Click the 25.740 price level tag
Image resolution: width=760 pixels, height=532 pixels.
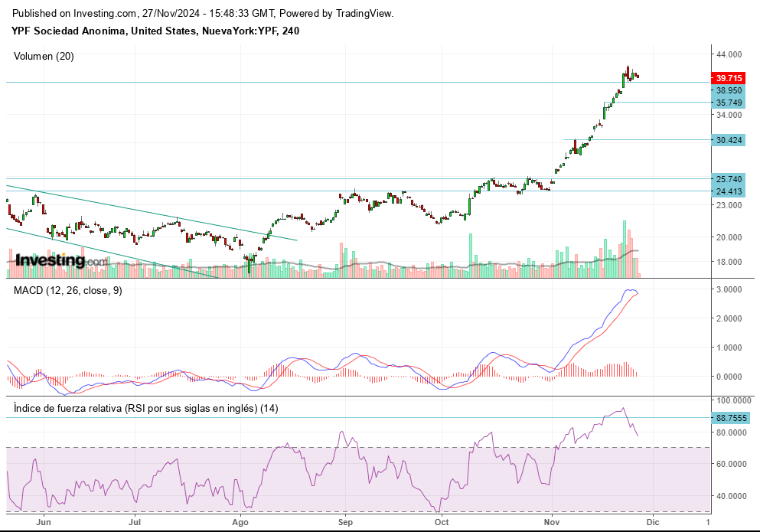tap(728, 179)
